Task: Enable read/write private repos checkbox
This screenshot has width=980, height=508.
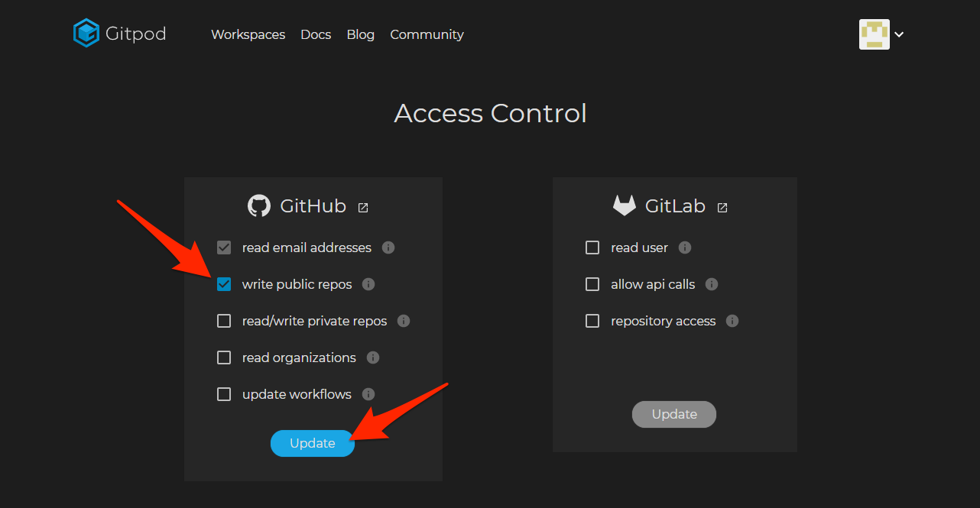Action: (x=224, y=321)
